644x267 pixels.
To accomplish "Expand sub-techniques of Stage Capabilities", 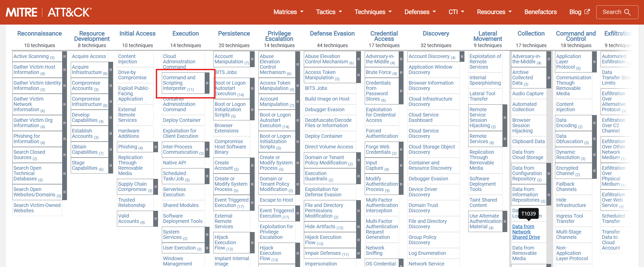I will (x=111, y=165).
